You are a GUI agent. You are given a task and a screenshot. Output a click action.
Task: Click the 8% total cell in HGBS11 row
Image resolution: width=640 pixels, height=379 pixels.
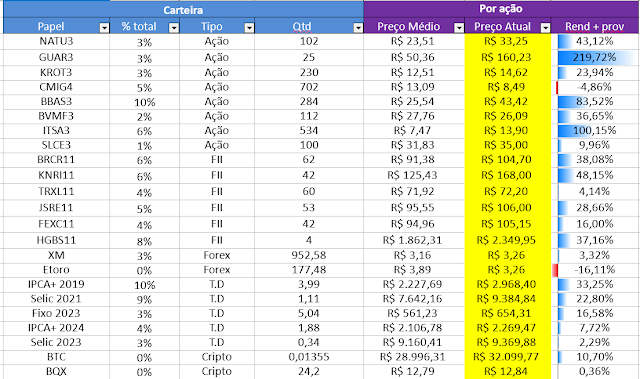coord(144,240)
